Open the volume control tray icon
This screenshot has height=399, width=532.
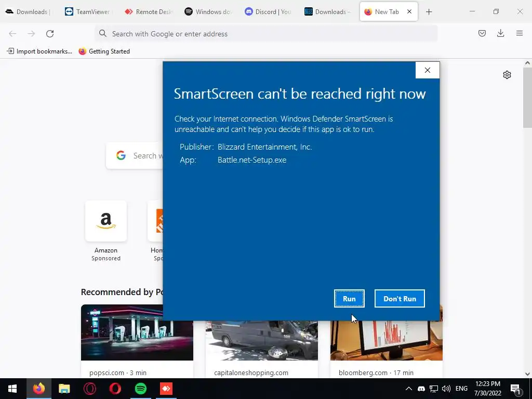click(x=446, y=389)
